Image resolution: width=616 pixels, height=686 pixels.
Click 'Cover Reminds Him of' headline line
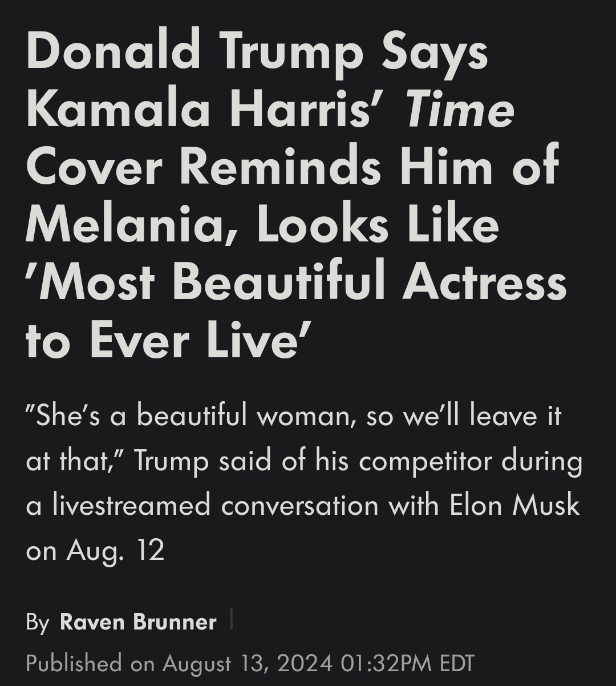point(293,168)
